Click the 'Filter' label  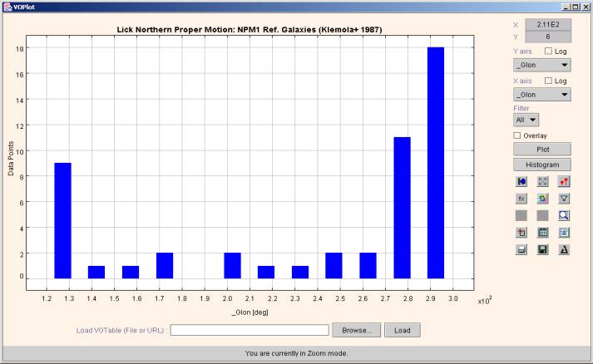[521, 109]
